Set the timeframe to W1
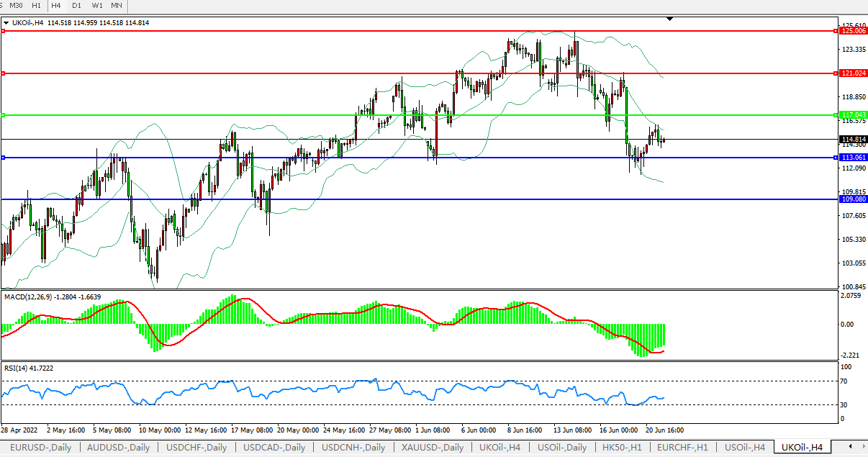The height and width of the screenshot is (457, 868). (96, 6)
